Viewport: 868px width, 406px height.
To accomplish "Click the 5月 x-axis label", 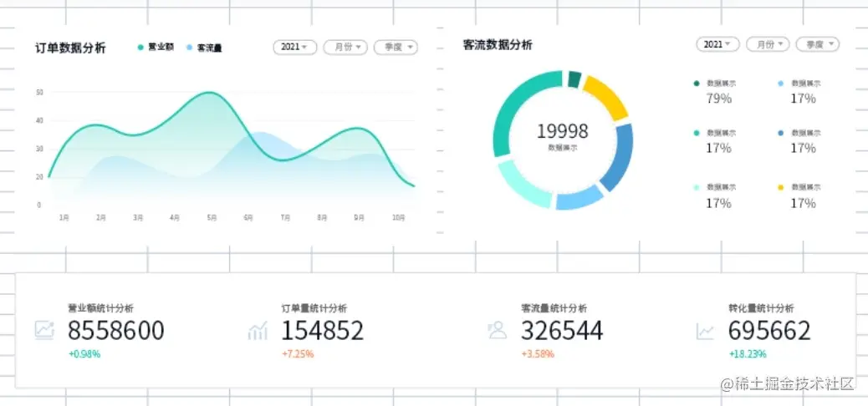I will 212,218.
